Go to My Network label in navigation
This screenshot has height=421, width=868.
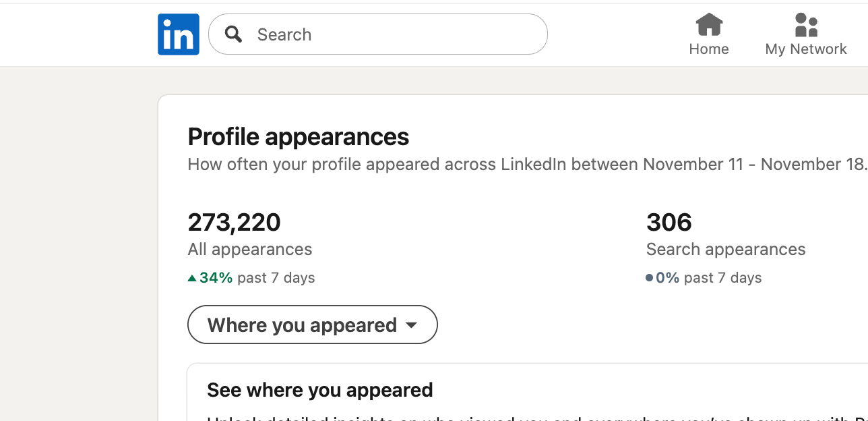[806, 49]
